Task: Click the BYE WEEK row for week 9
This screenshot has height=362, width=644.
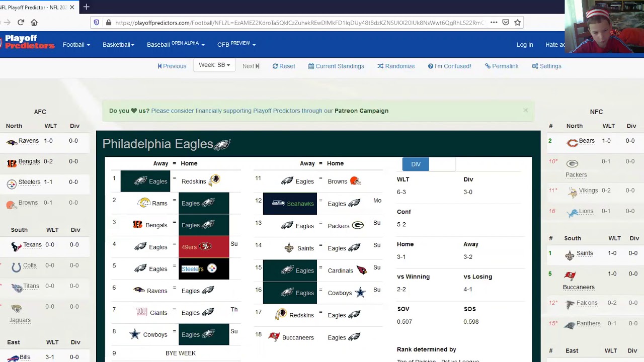Action: (180, 353)
